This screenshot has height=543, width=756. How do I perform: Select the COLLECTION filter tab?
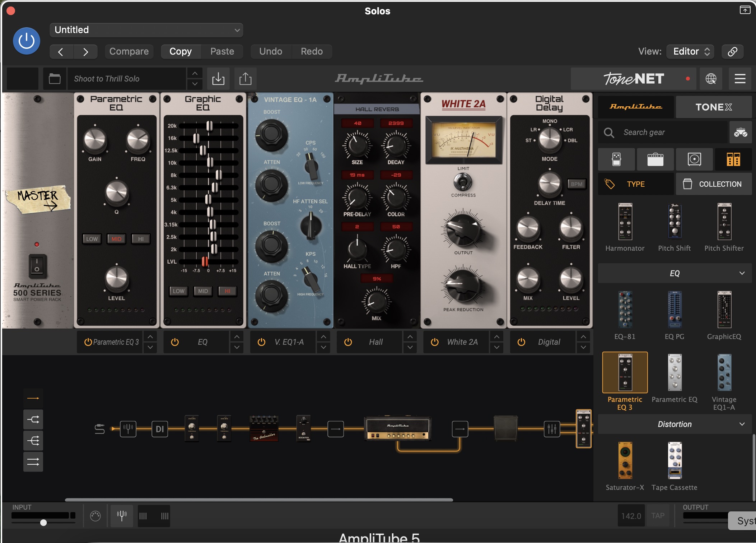[714, 184]
